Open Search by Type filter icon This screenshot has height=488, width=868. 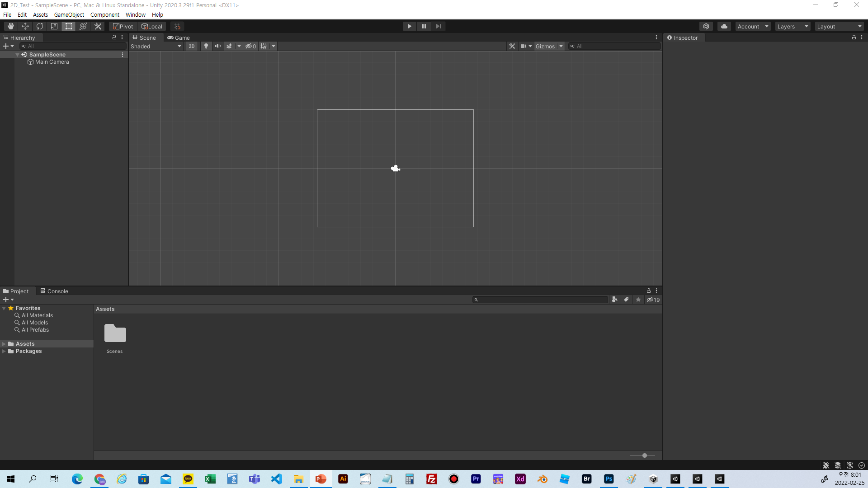point(614,300)
